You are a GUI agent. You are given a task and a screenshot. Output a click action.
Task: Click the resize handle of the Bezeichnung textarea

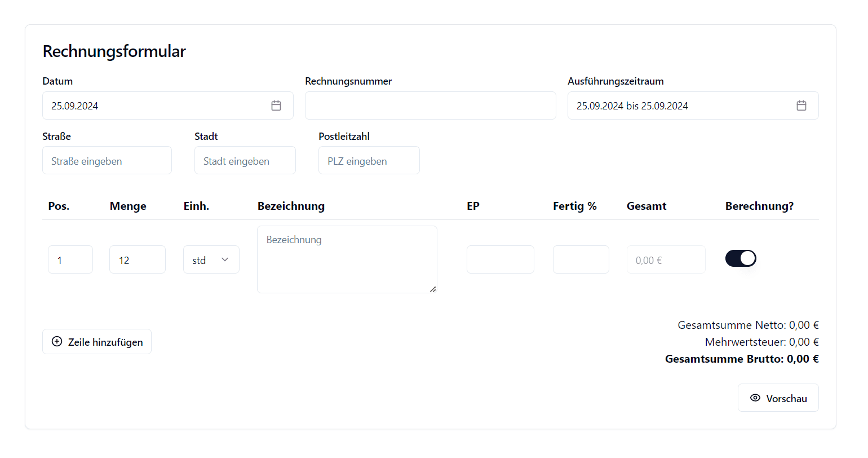(433, 289)
